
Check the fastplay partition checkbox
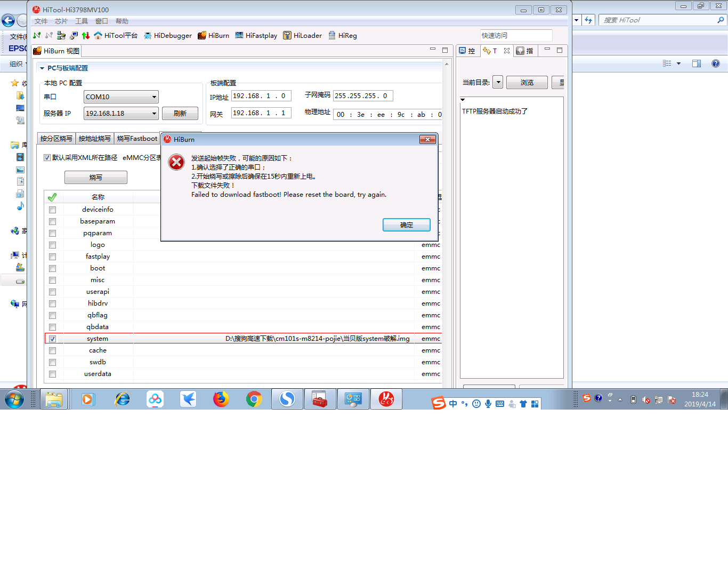(52, 257)
